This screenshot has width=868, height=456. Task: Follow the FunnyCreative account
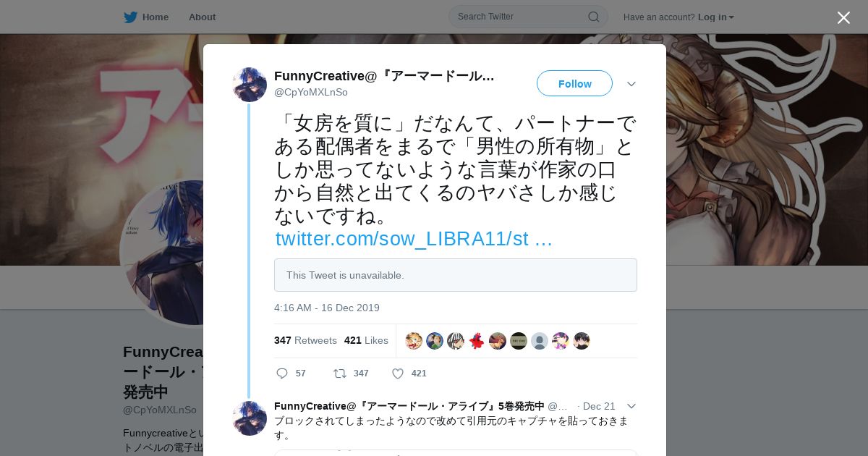(x=574, y=83)
